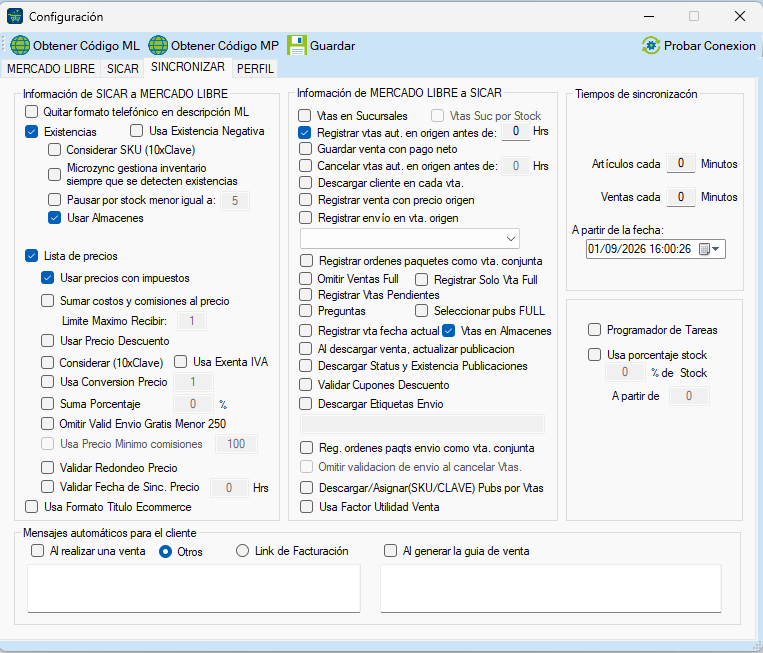The width and height of the screenshot is (763, 653).
Task: Enable Guardar venta con pago neto
Action: pyautogui.click(x=306, y=148)
